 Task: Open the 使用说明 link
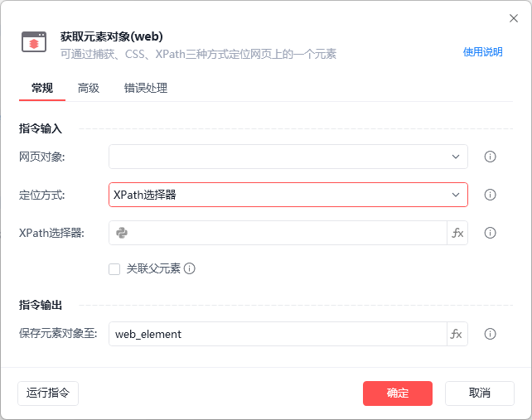tap(482, 52)
